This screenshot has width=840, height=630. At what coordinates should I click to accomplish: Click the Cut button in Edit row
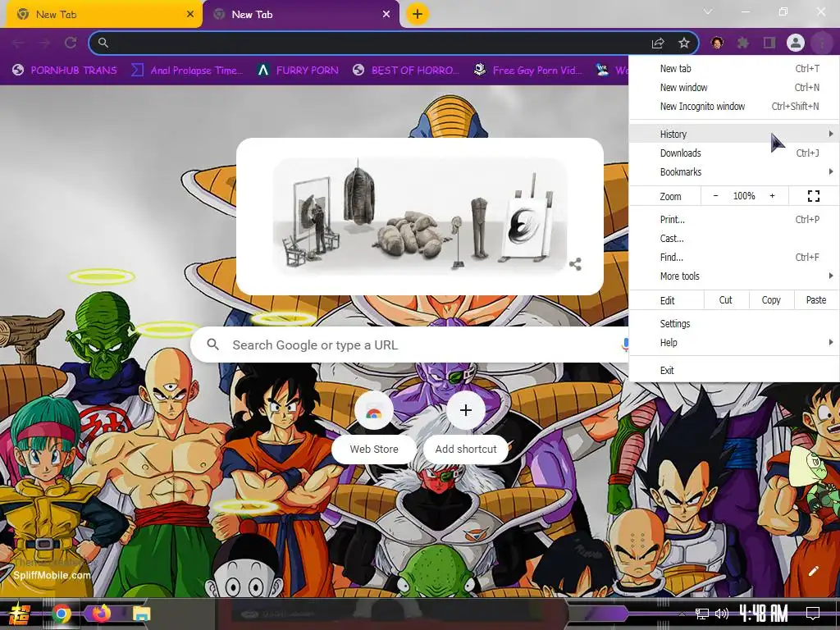coord(725,300)
